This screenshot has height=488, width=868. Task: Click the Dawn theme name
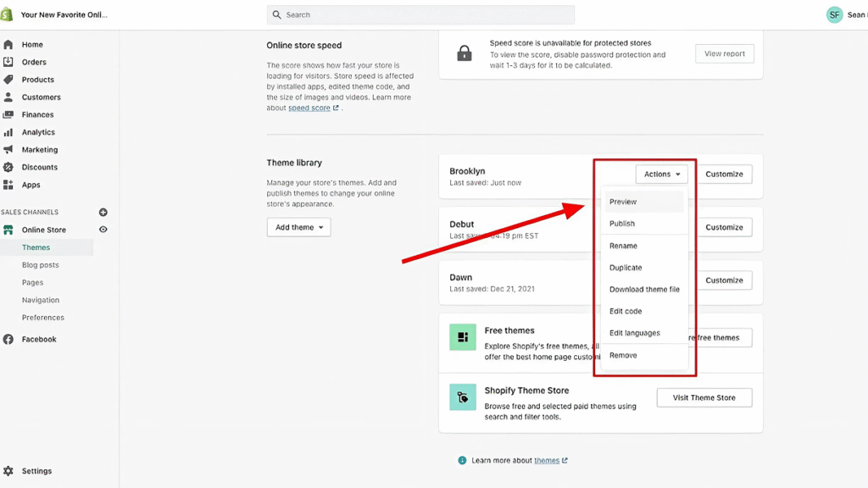coord(460,277)
